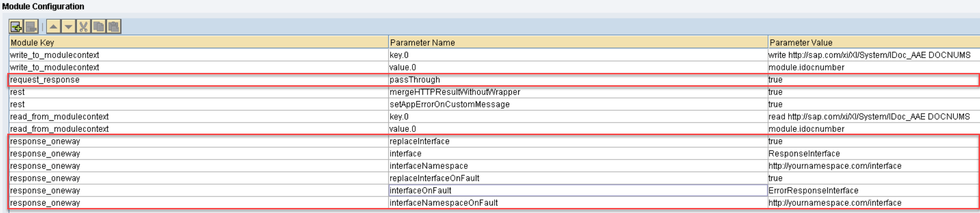
Task: Select the Parameter Name column header
Action: (578, 42)
